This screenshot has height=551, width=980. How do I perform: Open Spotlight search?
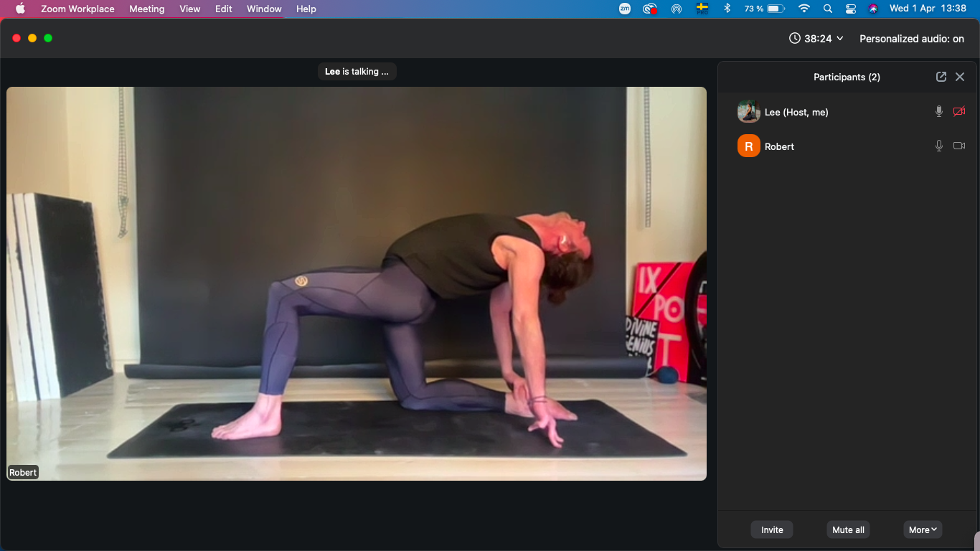click(828, 9)
